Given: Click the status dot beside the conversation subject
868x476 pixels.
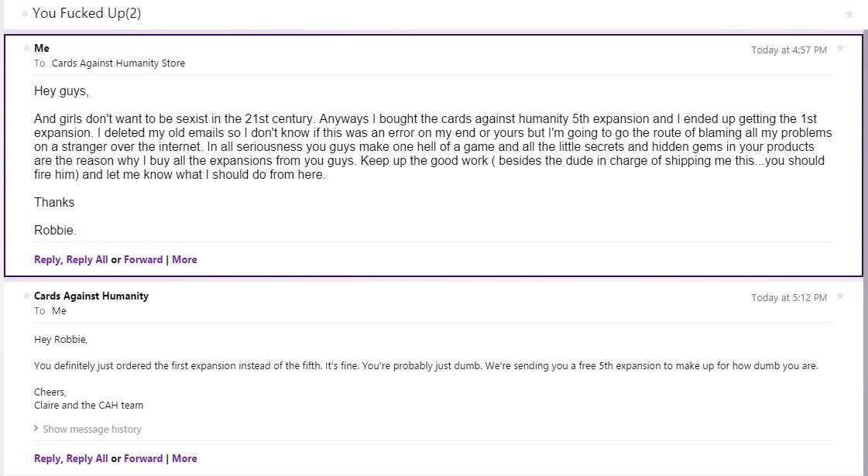Looking at the screenshot, I should pyautogui.click(x=26, y=14).
